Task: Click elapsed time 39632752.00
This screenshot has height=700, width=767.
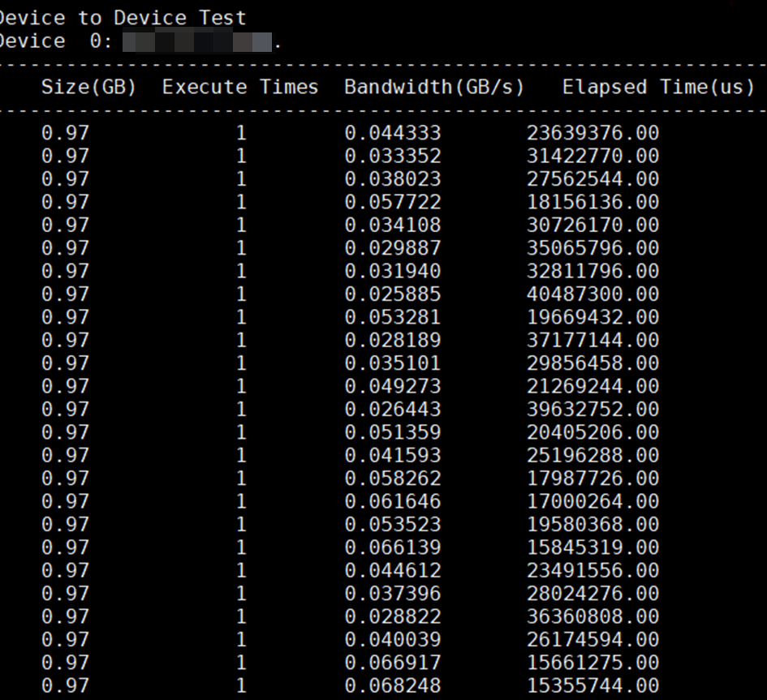Action: [x=592, y=409]
